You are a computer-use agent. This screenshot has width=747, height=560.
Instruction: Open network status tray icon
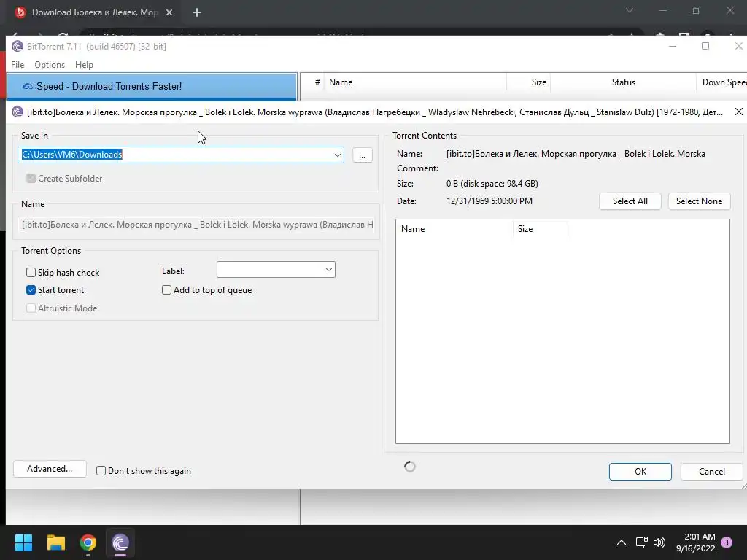[641, 542]
